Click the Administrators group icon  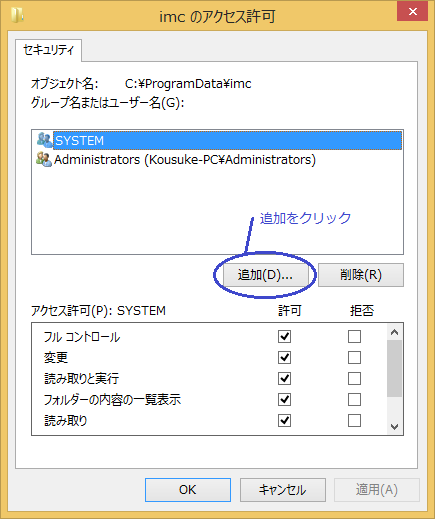tap(44, 159)
